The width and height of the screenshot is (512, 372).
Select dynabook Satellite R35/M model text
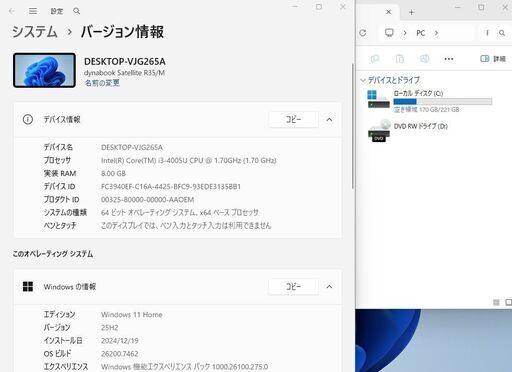pyautogui.click(x=124, y=73)
